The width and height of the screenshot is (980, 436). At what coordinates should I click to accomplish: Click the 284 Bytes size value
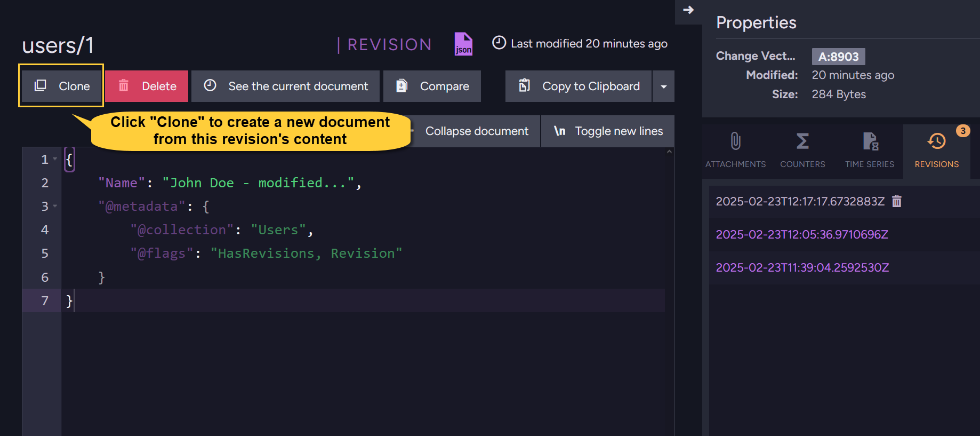pyautogui.click(x=839, y=94)
